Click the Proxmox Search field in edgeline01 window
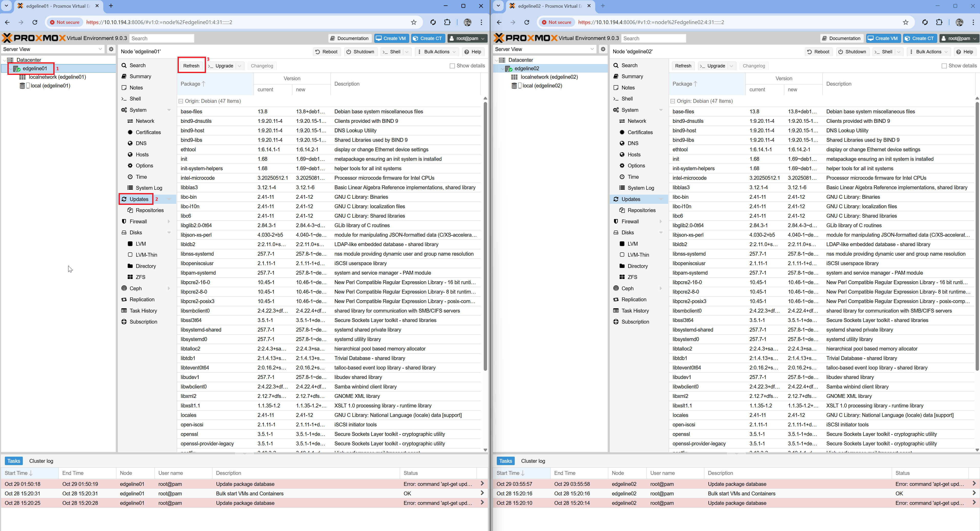Image resolution: width=980 pixels, height=531 pixels. 162,38
